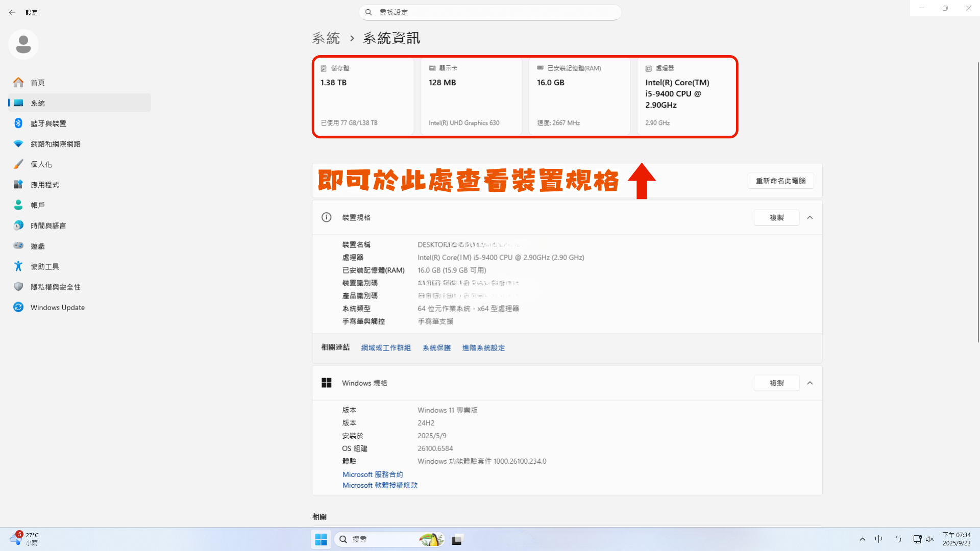Click the 重新命名此電腦 button
The height and width of the screenshot is (551, 980).
780,181
